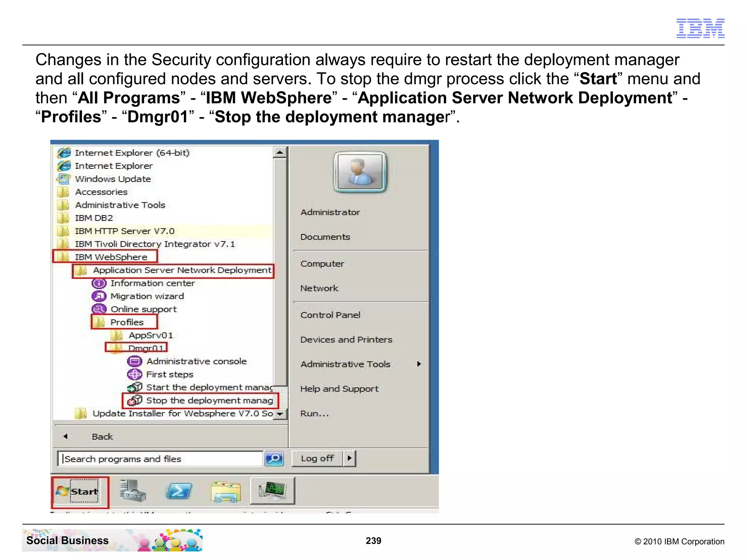Launch the First steps icon
This screenshot has width=747, height=560.
[x=134, y=374]
